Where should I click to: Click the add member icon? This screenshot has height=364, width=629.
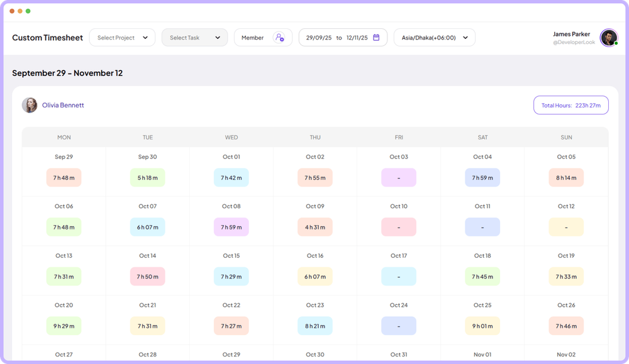tap(279, 38)
